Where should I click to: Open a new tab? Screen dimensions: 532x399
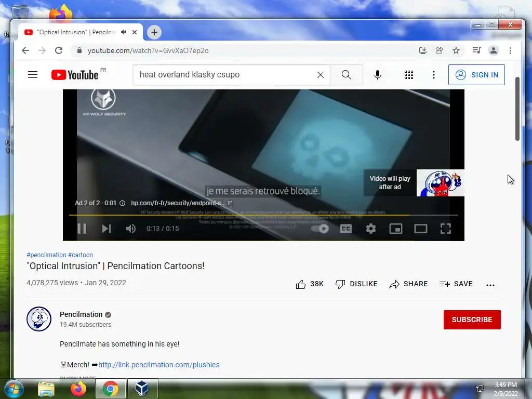tap(154, 32)
